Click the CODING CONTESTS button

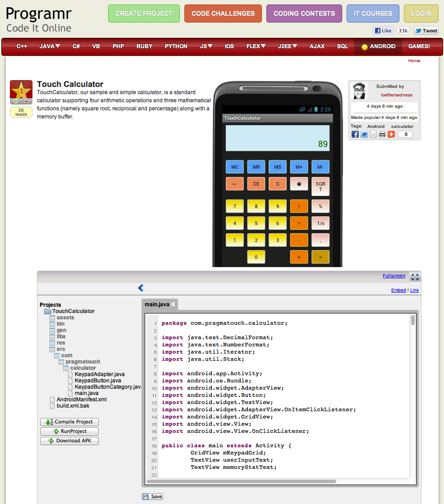[304, 14]
